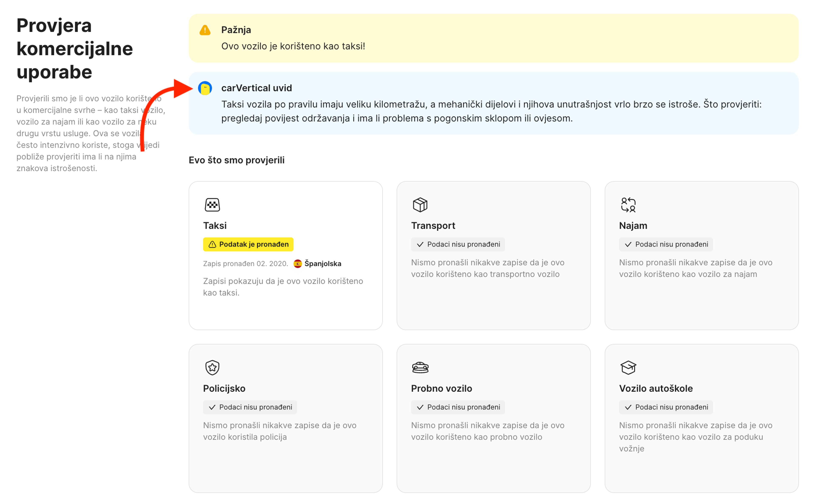Screen dimensions: 815x504
Task: Click the Taksi checkered car icon
Action: (x=212, y=205)
